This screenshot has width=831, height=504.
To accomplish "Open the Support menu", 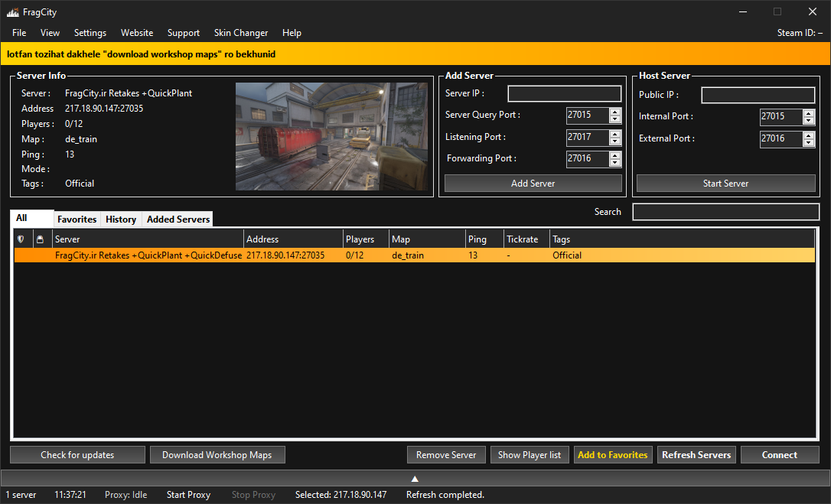I will (x=184, y=33).
